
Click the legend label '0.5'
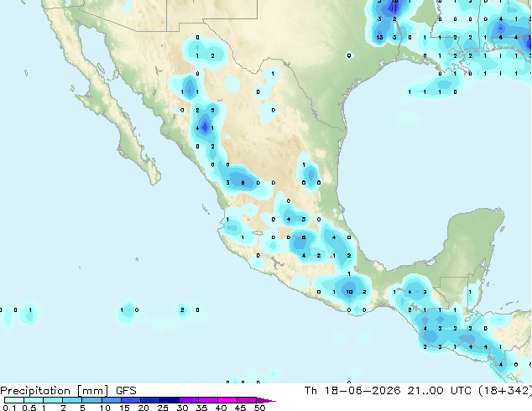click(29, 408)
